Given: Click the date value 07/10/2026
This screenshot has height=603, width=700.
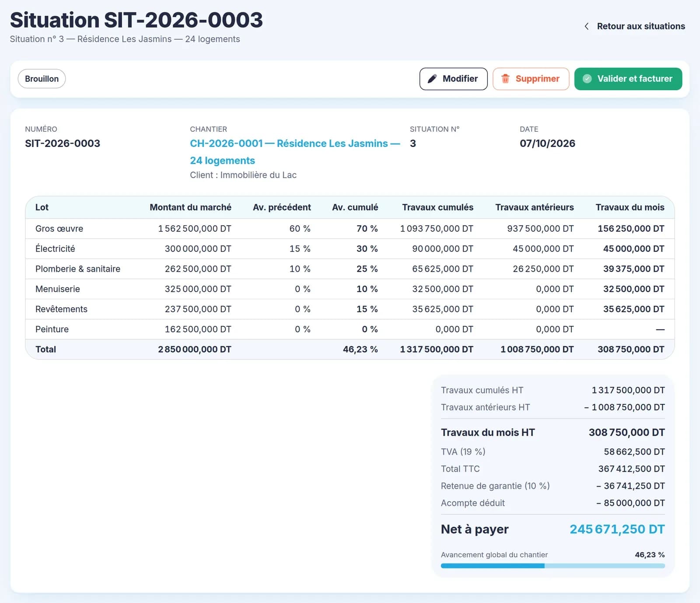Looking at the screenshot, I should [x=547, y=143].
